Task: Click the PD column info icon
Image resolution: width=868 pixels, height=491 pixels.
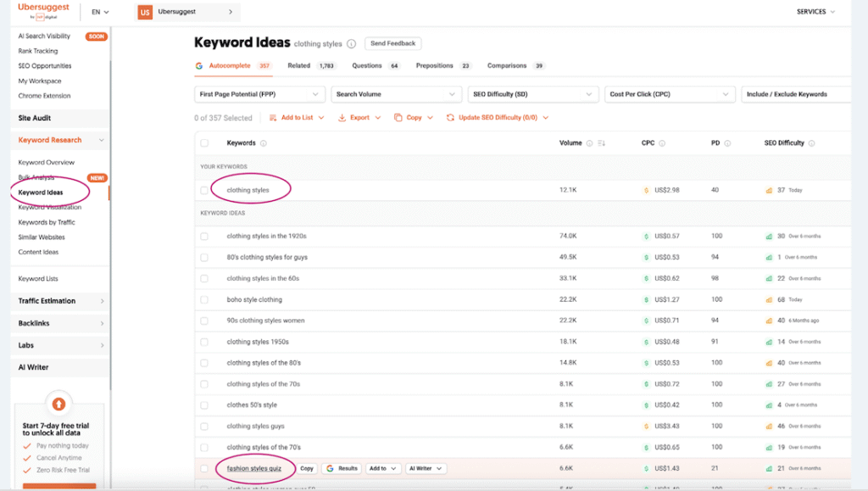Action: pos(727,143)
